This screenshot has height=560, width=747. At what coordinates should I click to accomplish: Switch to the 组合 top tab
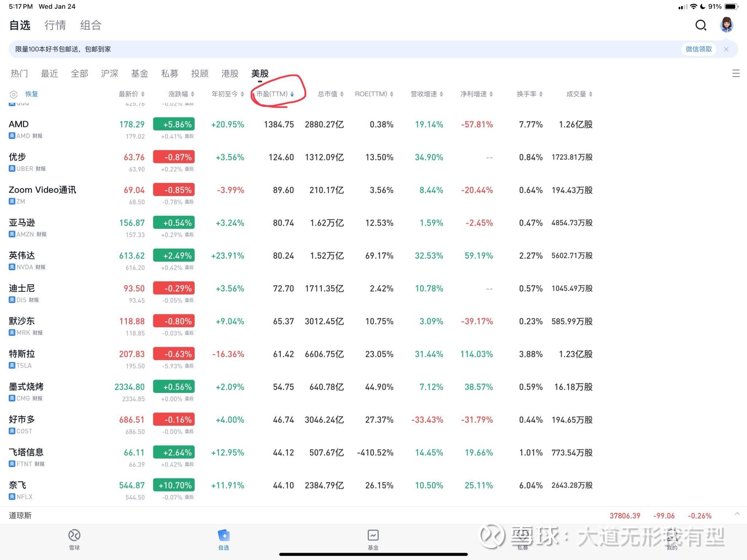[90, 25]
